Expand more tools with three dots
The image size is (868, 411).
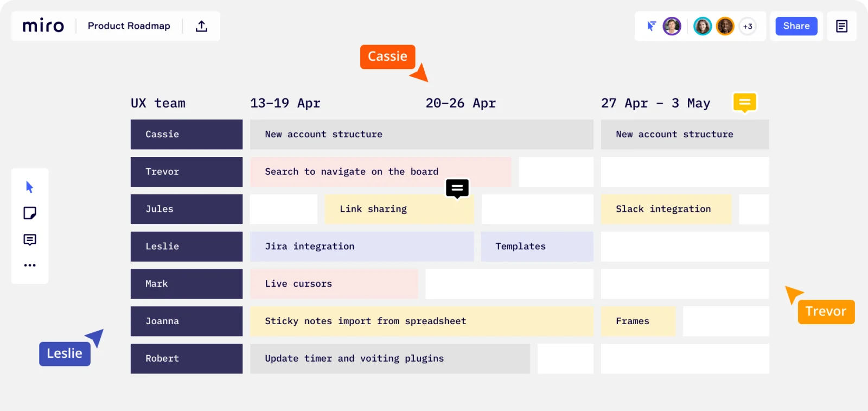(x=30, y=265)
